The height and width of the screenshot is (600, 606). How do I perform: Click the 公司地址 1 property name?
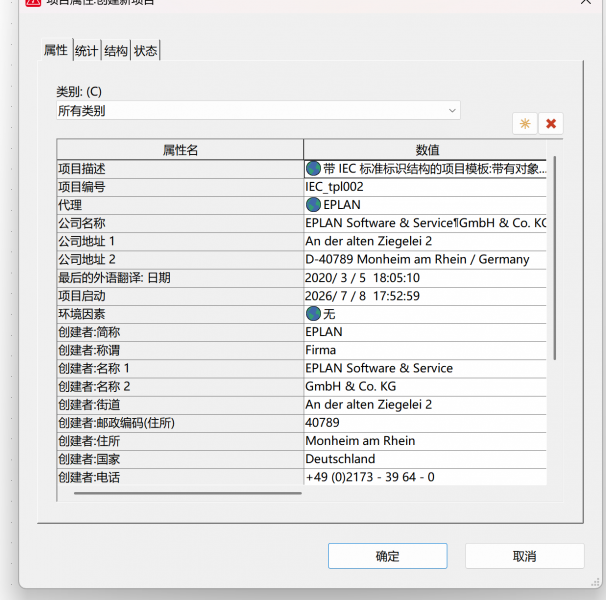180,242
